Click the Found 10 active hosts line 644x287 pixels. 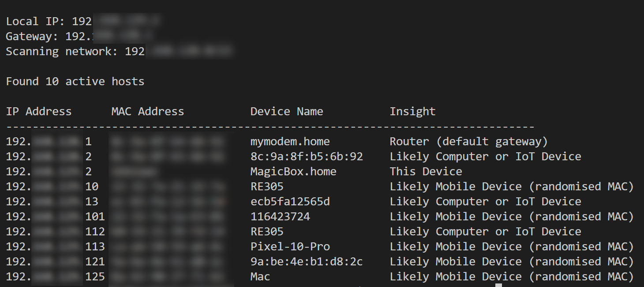(x=75, y=82)
